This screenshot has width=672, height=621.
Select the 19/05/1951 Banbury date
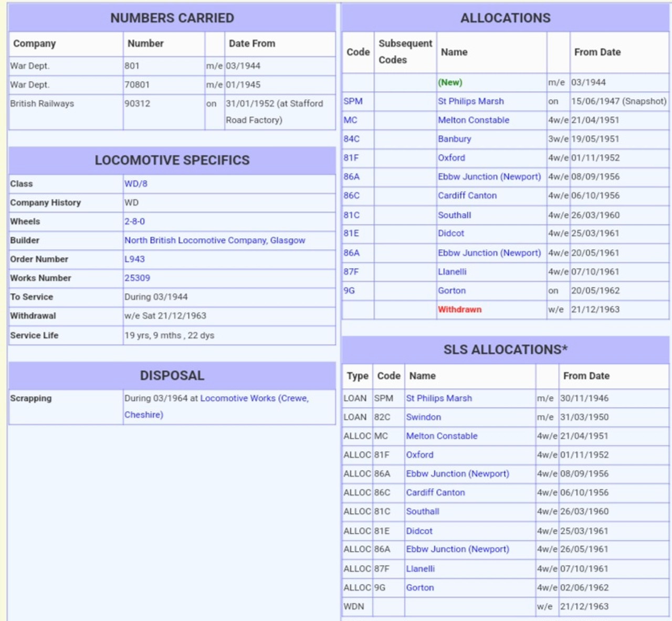[x=595, y=139]
